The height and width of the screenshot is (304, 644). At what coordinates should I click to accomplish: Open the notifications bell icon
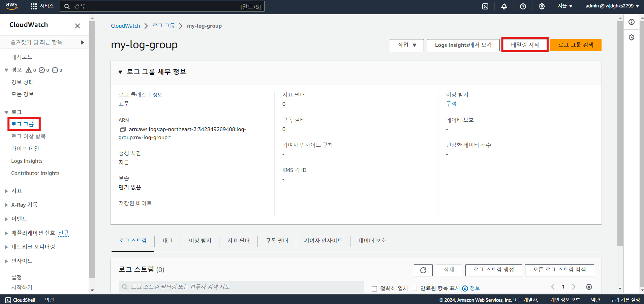point(504,6)
